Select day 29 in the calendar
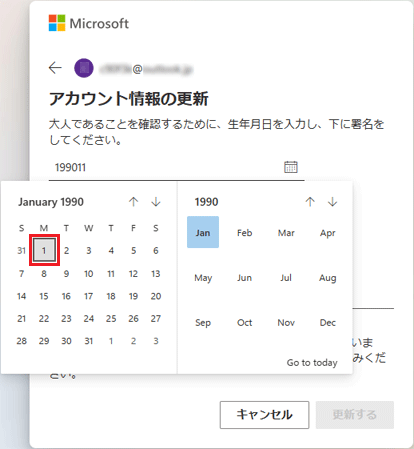Screen dimensions: 414x449 point(44,341)
